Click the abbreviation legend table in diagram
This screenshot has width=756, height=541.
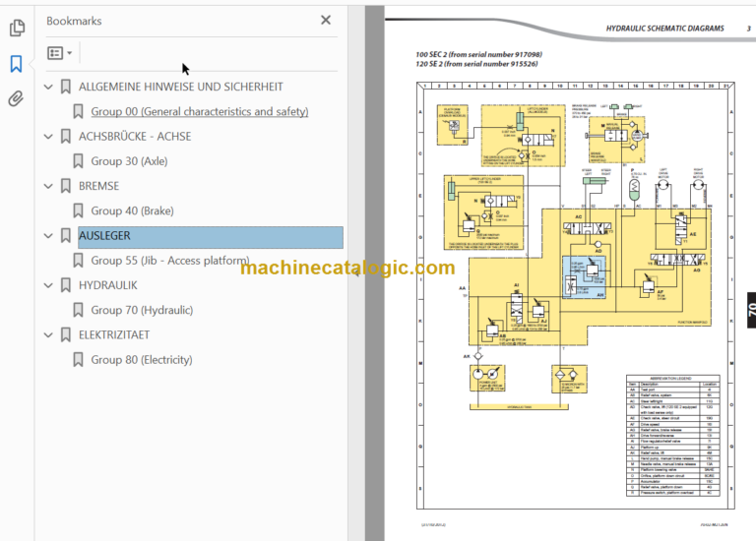(672, 436)
